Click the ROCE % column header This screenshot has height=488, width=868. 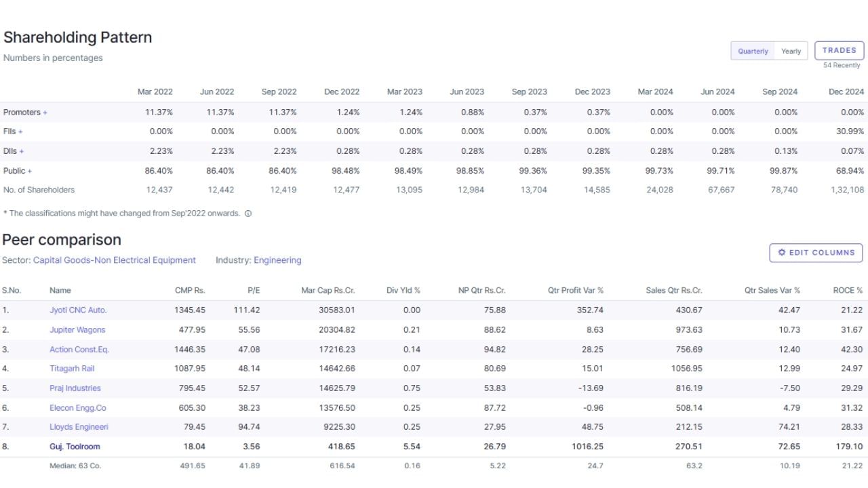pos(848,290)
